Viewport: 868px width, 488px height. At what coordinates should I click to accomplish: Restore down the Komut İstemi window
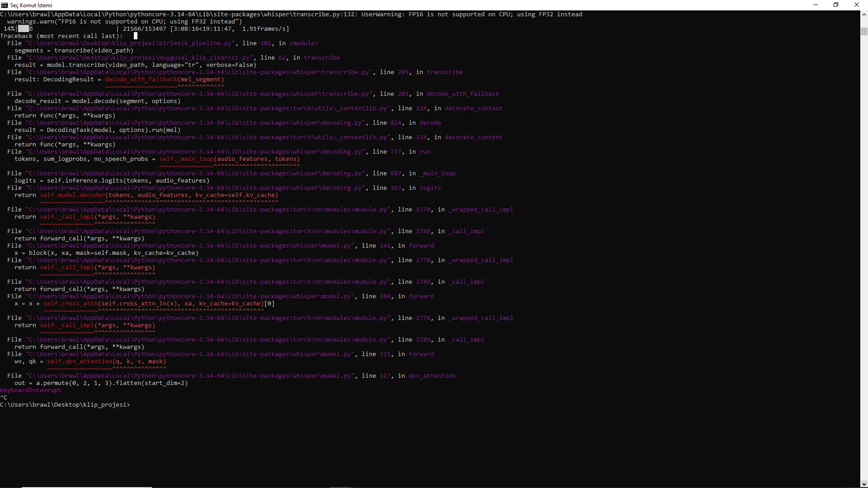point(836,5)
